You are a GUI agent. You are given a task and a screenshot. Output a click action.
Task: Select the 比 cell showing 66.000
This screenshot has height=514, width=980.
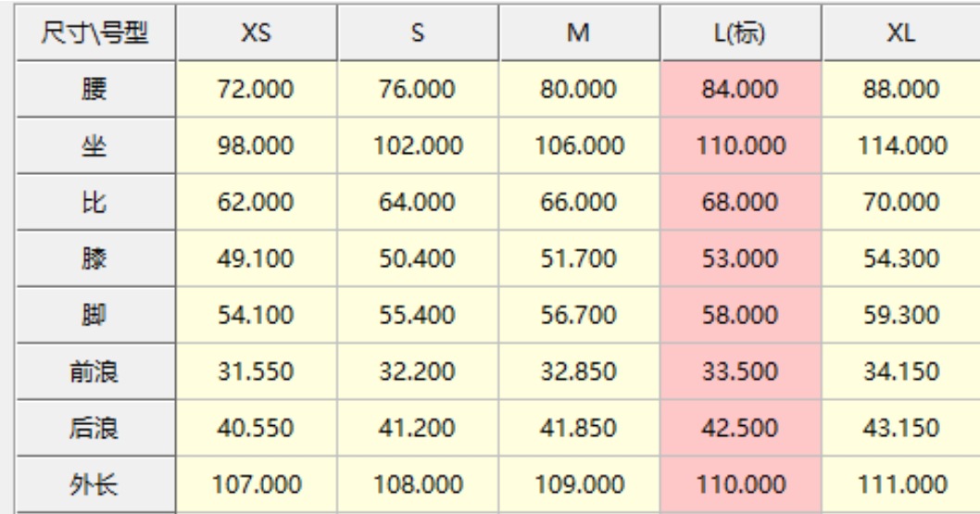tap(579, 203)
